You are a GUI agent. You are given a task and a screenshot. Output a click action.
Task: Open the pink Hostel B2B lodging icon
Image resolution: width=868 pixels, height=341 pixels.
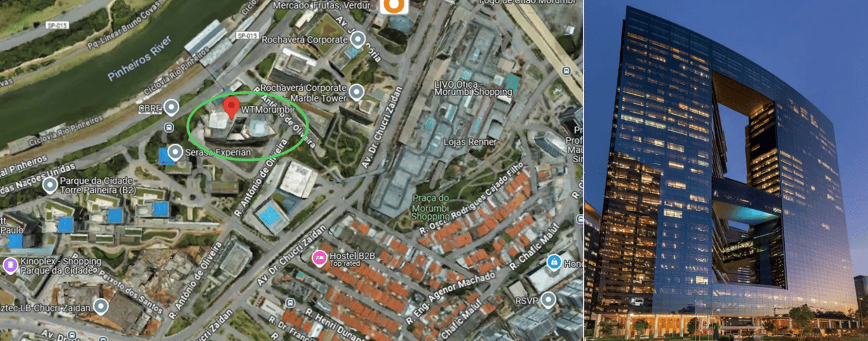(318, 258)
